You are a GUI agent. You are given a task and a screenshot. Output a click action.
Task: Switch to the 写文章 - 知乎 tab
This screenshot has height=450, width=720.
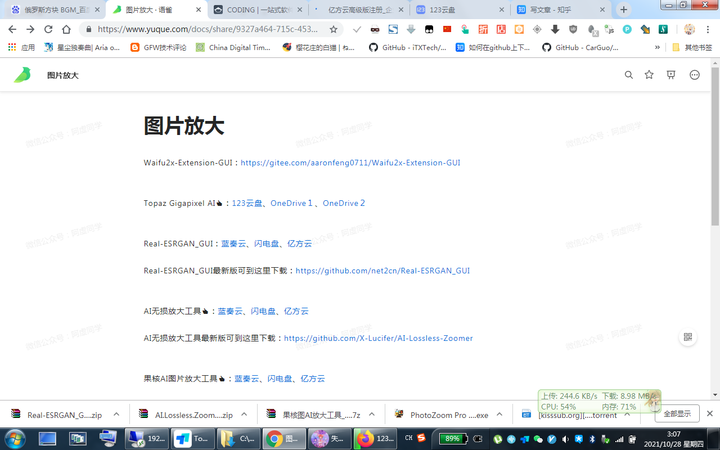pos(561,10)
